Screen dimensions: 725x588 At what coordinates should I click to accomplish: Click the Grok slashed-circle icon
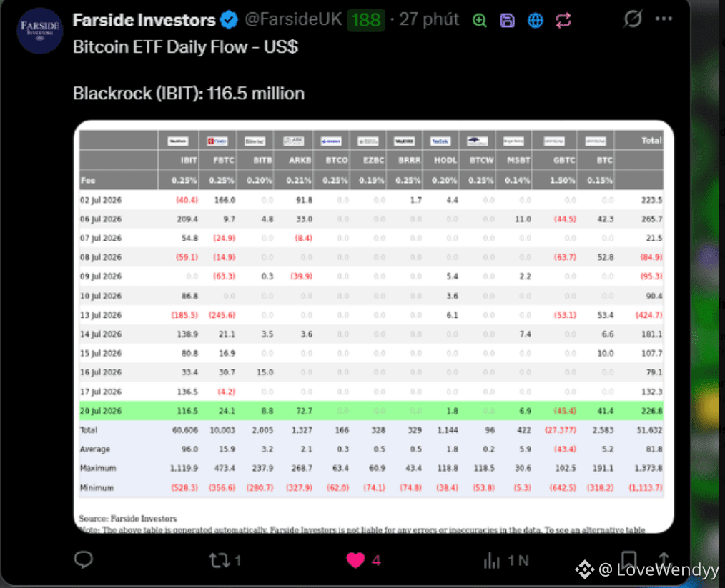tap(633, 19)
